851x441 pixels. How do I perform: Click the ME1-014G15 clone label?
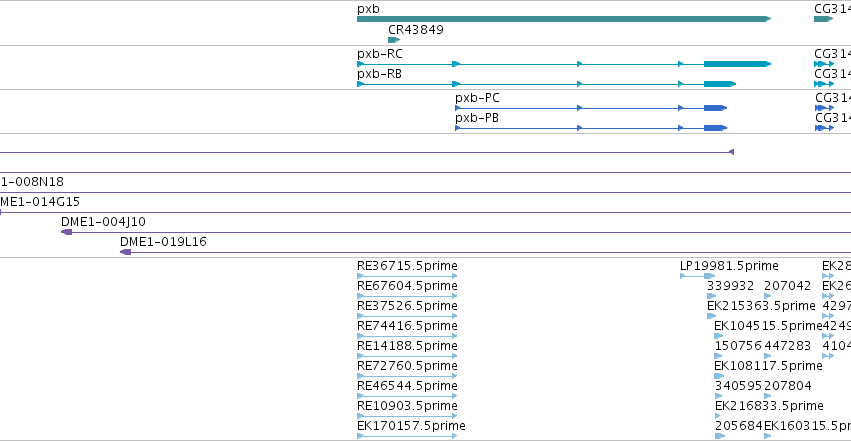[40, 202]
